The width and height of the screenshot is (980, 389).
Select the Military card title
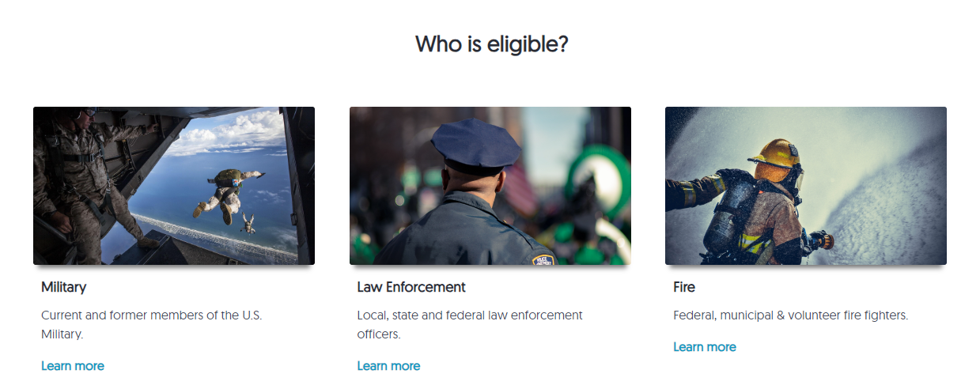click(64, 287)
